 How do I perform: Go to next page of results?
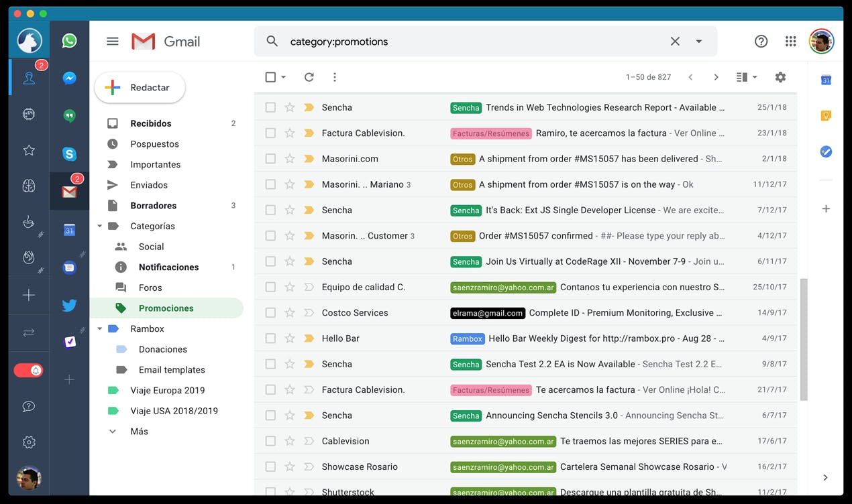click(x=716, y=77)
